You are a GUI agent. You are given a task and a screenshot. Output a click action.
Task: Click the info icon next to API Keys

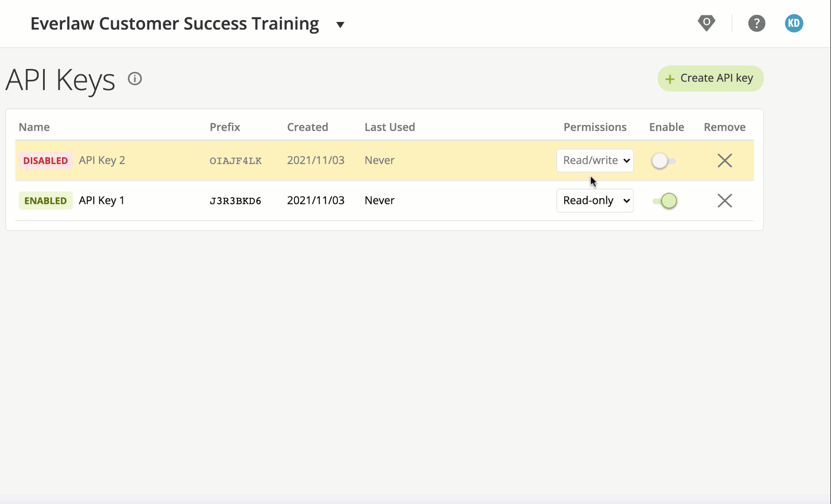click(x=135, y=79)
